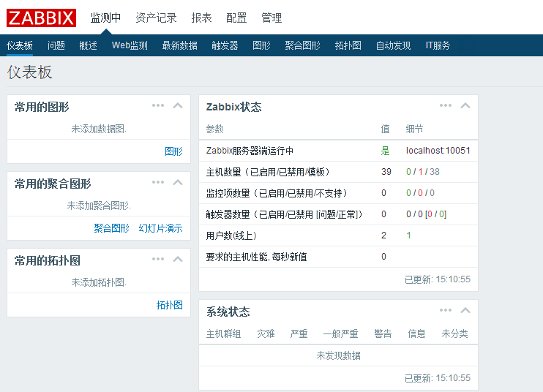Click the 幻灯片演示 link
The image size is (543, 392).
coord(161,228)
